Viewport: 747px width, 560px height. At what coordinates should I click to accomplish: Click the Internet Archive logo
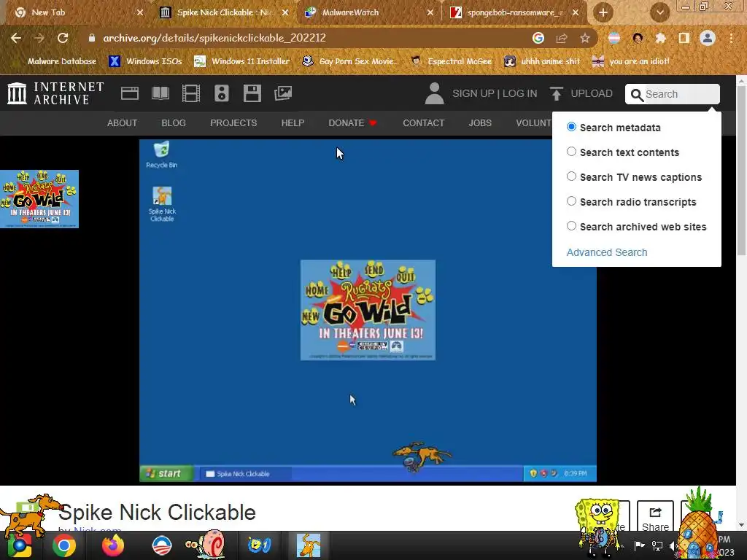click(55, 93)
